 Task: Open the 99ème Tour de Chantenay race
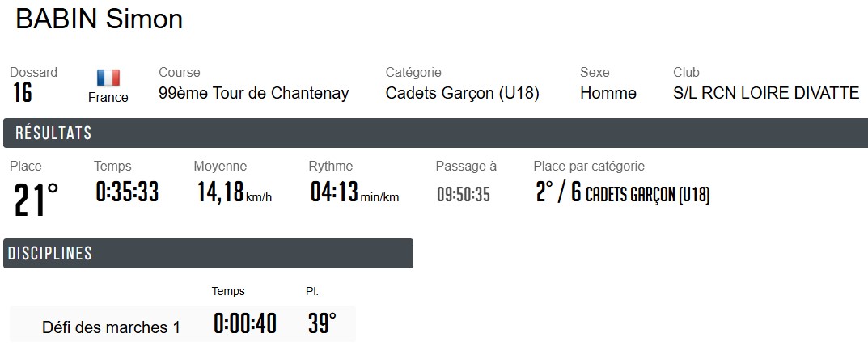click(x=253, y=93)
